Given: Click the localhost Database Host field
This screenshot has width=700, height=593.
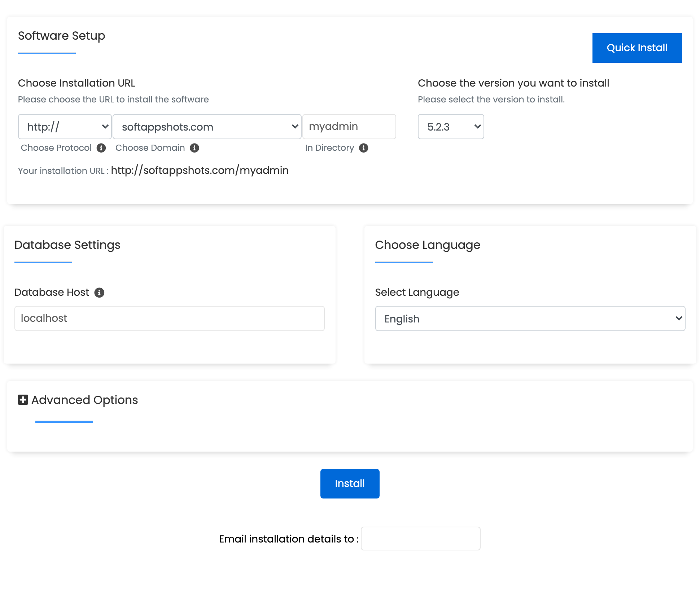Looking at the screenshot, I should [169, 318].
